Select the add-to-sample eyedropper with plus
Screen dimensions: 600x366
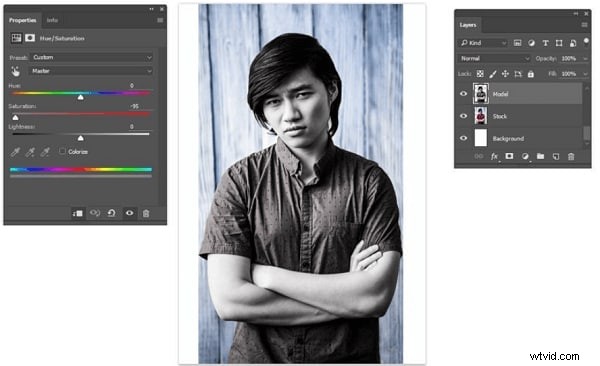click(x=30, y=152)
